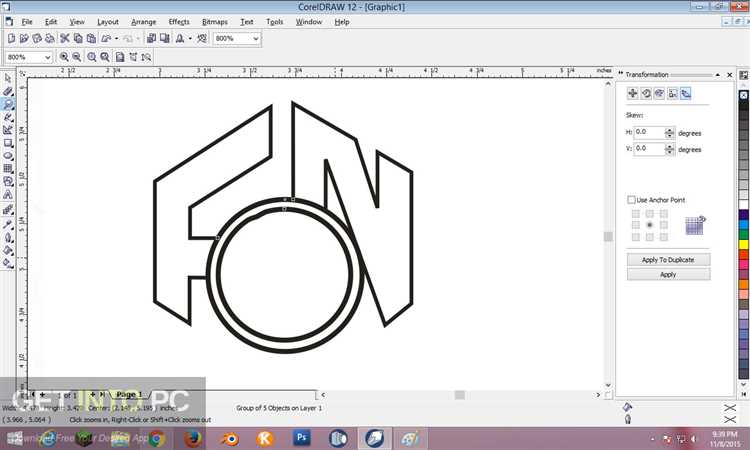The image size is (750, 450).
Task: Select the bottom-right anchor point box
Action: click(x=663, y=237)
